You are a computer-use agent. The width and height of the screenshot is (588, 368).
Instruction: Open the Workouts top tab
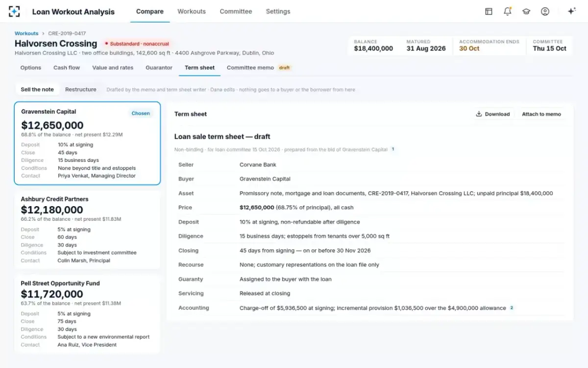click(192, 11)
